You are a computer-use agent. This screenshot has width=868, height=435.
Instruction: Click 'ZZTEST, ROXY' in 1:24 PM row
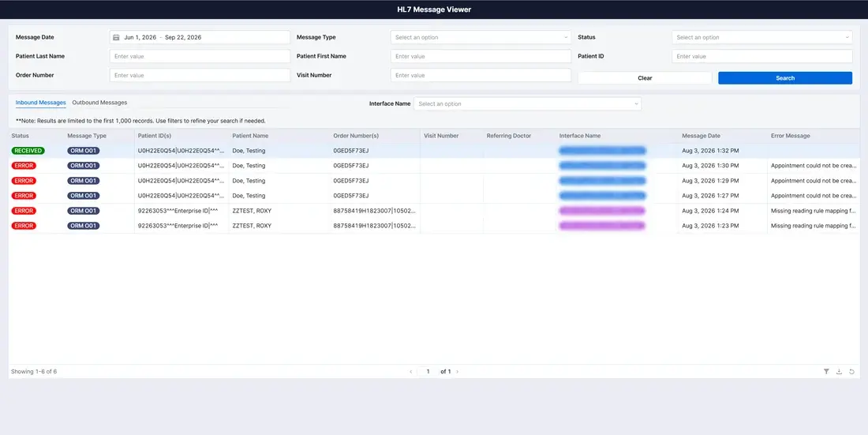click(x=252, y=211)
